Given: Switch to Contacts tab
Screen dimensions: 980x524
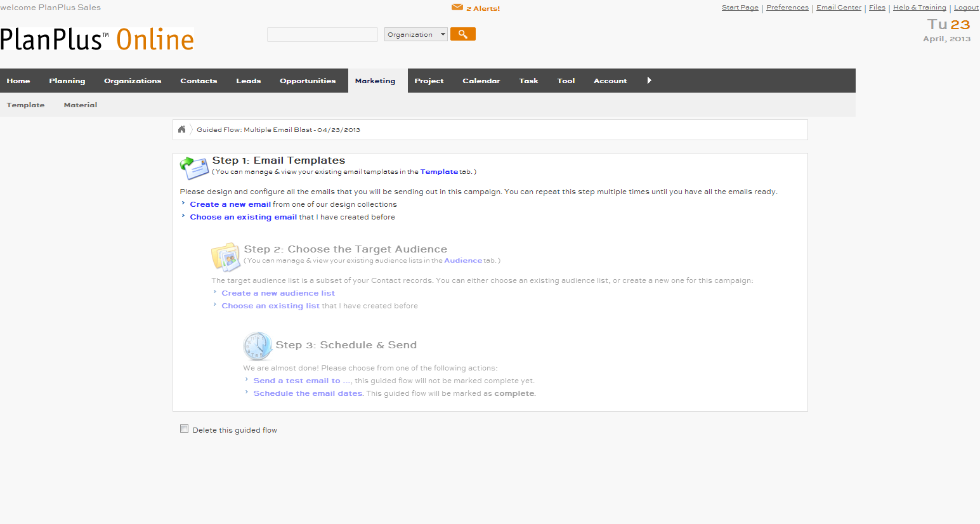Looking at the screenshot, I should pos(199,81).
